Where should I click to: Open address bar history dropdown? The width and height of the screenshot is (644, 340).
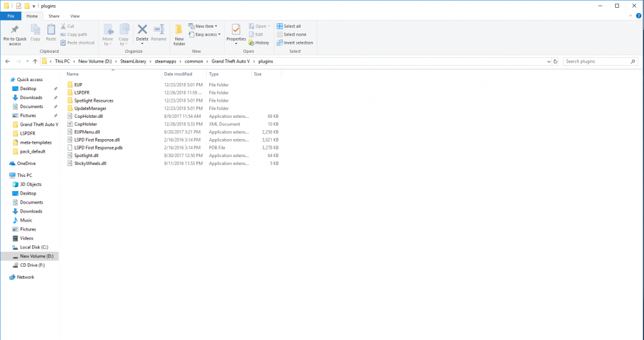[549, 62]
